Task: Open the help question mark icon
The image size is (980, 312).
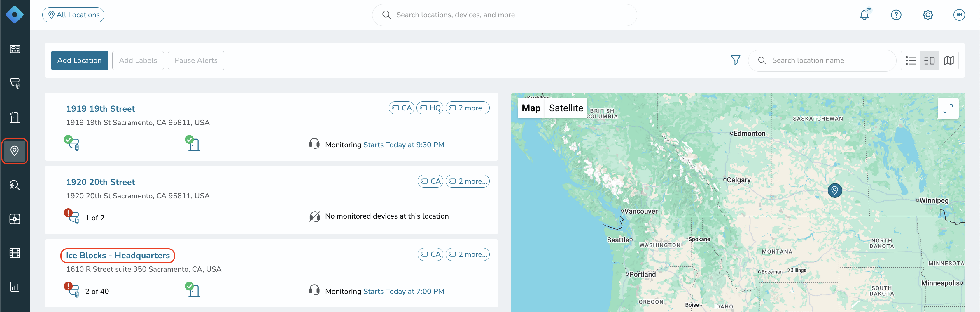Action: [896, 15]
